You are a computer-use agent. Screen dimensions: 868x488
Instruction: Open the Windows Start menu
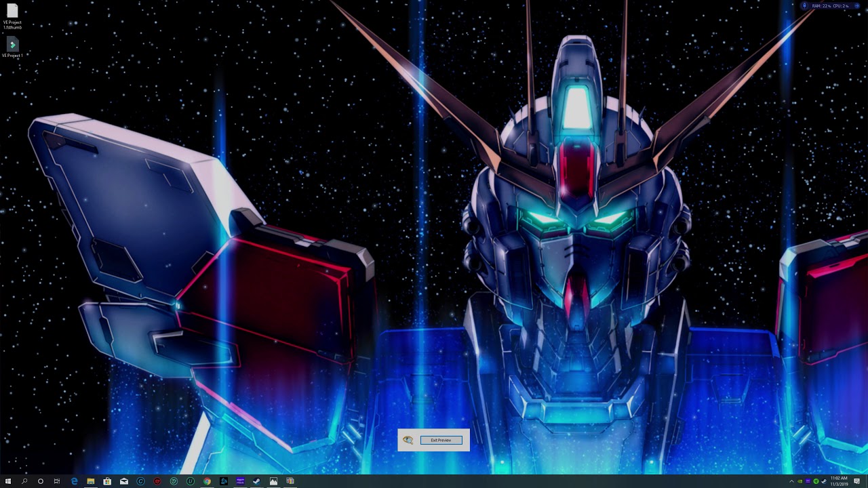pyautogui.click(x=8, y=481)
